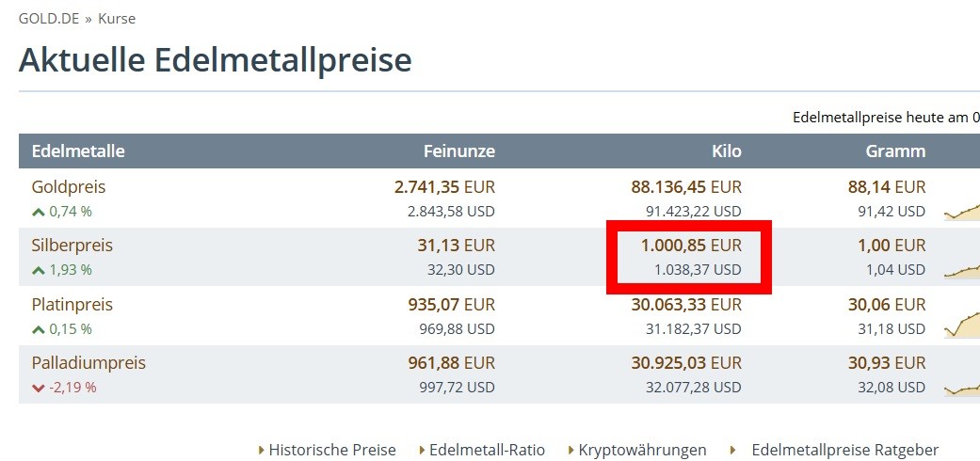Open the platinum price sparkline chart

pyautogui.click(x=962, y=325)
